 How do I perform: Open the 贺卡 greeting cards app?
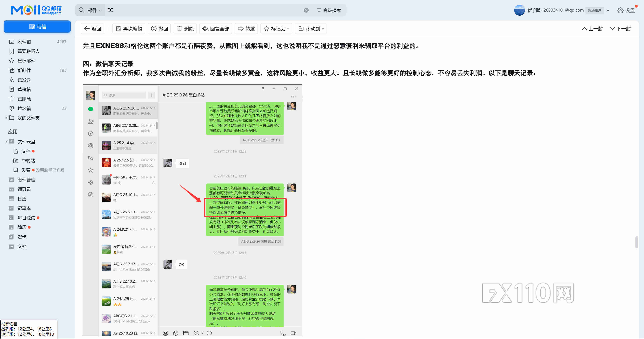click(x=22, y=237)
